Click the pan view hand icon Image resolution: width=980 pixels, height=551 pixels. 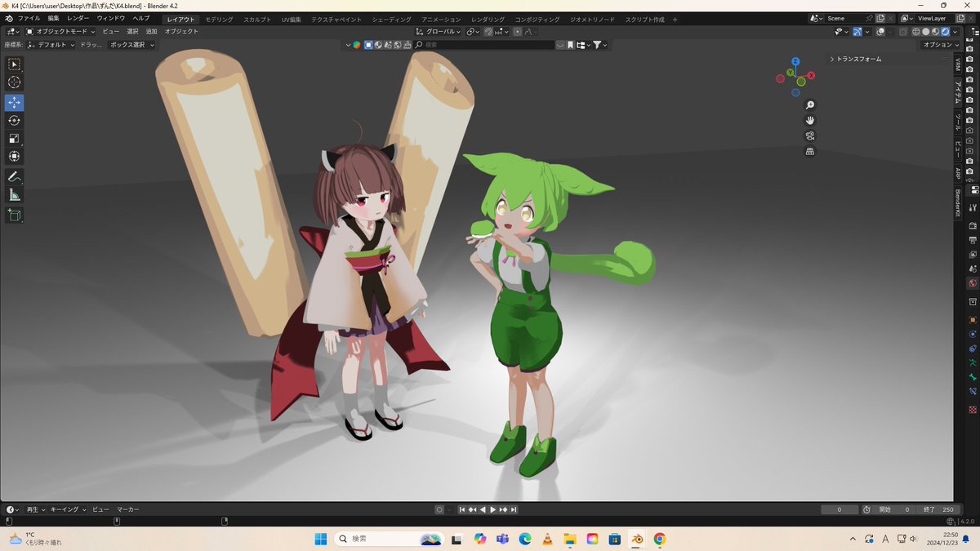(810, 121)
